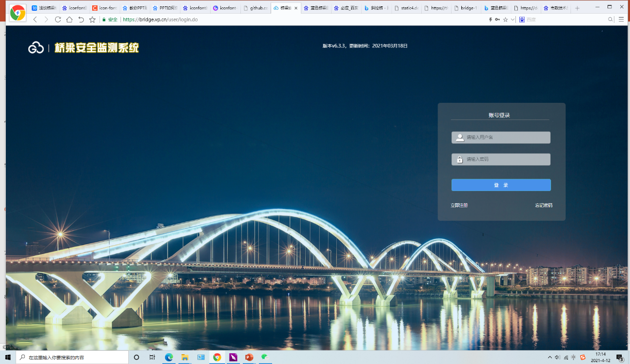Go to browser home page icon

coord(69,19)
